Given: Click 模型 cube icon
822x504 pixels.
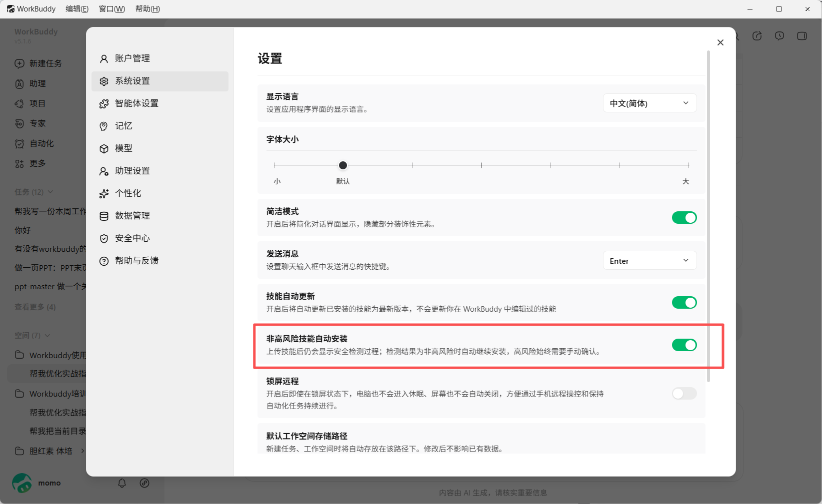Looking at the screenshot, I should (x=104, y=149).
